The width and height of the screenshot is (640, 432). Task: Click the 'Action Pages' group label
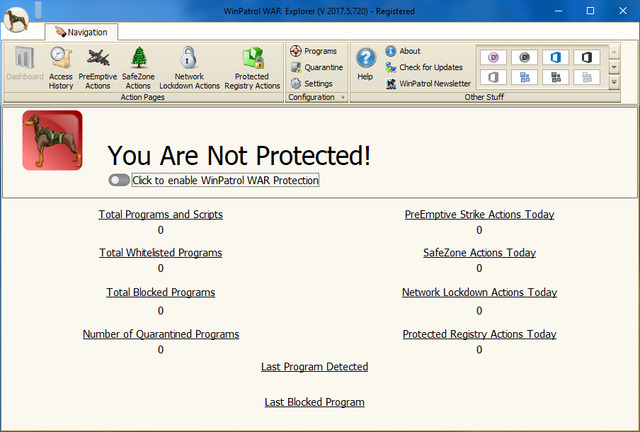(x=142, y=97)
